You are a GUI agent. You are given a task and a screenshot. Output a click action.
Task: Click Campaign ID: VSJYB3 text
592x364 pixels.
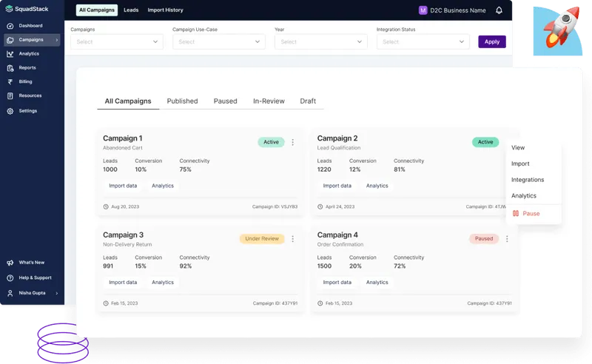(x=275, y=207)
